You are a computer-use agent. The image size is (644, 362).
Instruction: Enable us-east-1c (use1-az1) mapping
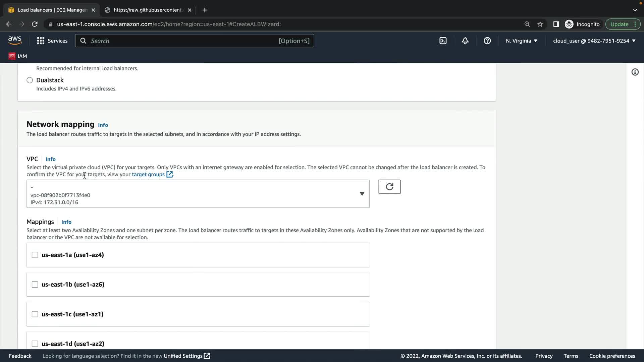35,314
